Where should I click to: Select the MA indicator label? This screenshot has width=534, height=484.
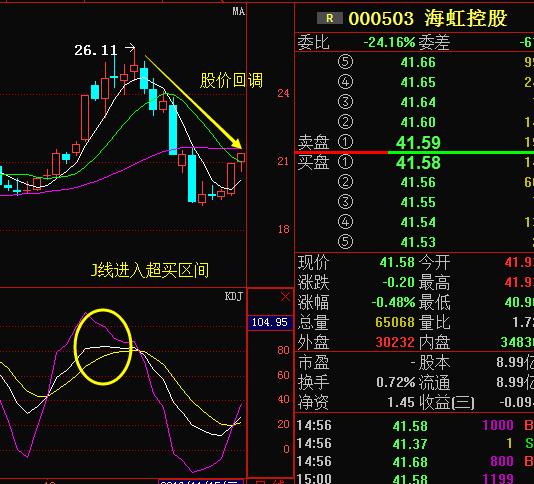pyautogui.click(x=239, y=11)
